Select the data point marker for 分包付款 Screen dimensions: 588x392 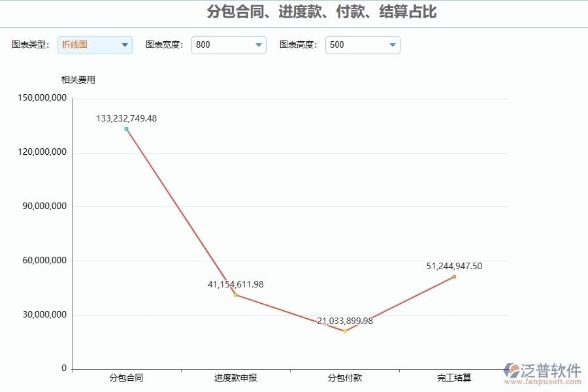pyautogui.click(x=344, y=331)
